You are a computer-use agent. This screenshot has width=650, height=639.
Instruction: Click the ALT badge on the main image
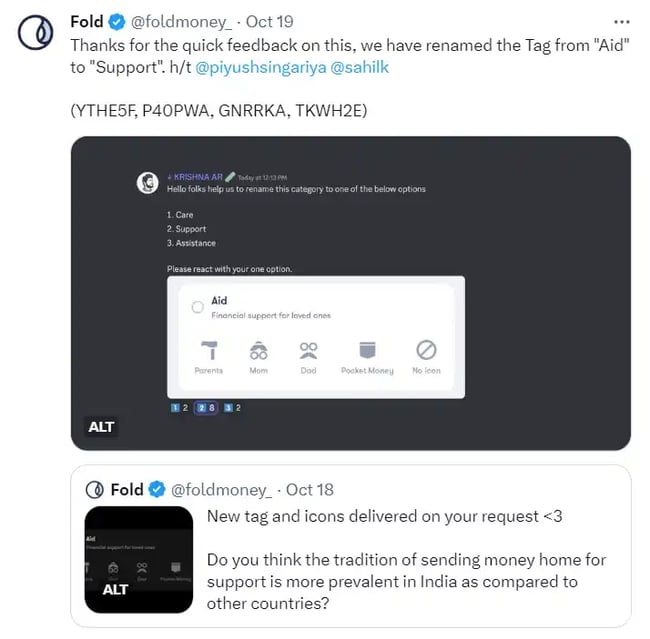pyautogui.click(x=102, y=427)
